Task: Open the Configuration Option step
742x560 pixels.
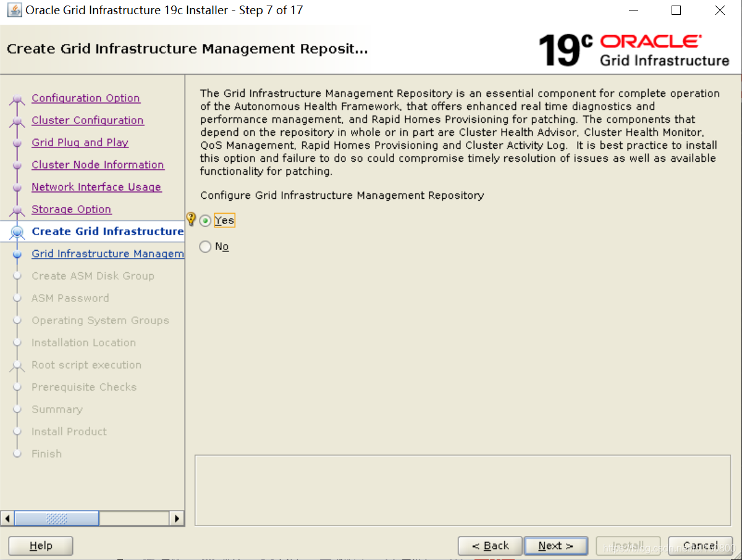Action: [x=86, y=98]
